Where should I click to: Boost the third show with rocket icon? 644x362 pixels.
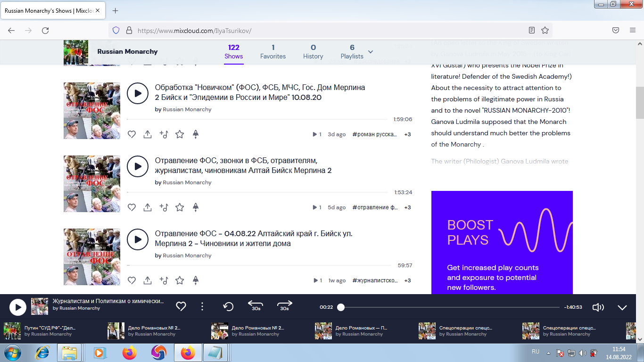[196, 280]
